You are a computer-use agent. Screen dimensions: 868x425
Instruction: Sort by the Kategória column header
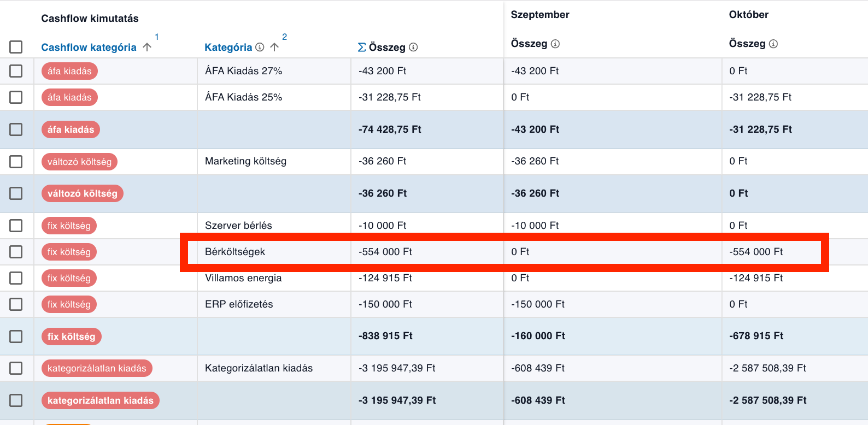tap(228, 48)
